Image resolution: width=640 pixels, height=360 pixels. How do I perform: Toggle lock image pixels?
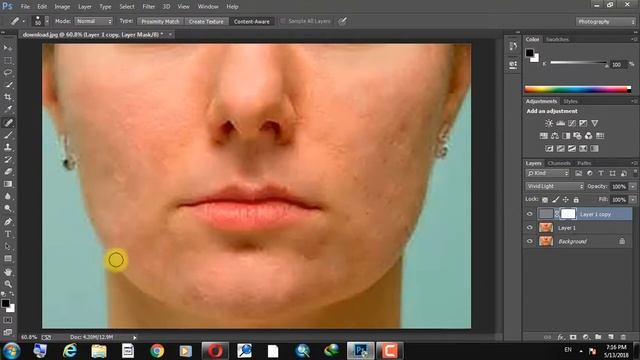[x=556, y=200]
